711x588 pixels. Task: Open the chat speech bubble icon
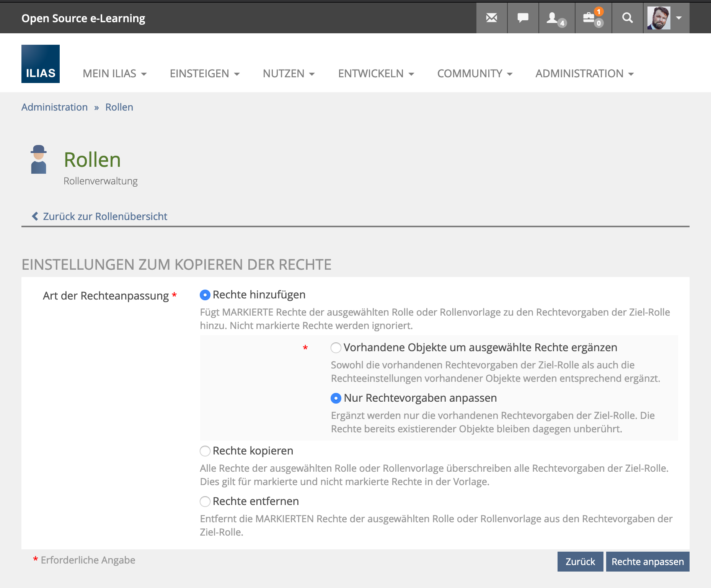click(x=523, y=18)
